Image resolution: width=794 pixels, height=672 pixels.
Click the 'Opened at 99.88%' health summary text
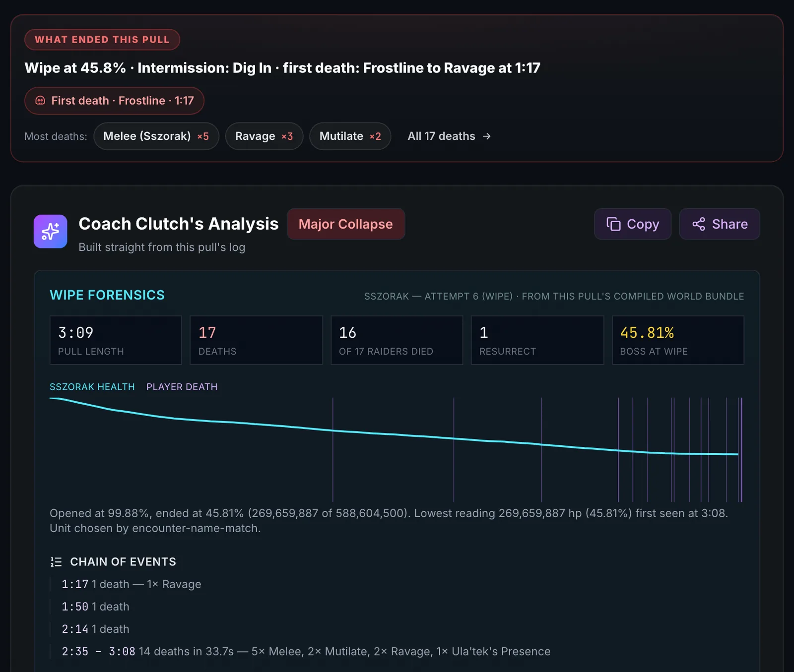pos(389,521)
